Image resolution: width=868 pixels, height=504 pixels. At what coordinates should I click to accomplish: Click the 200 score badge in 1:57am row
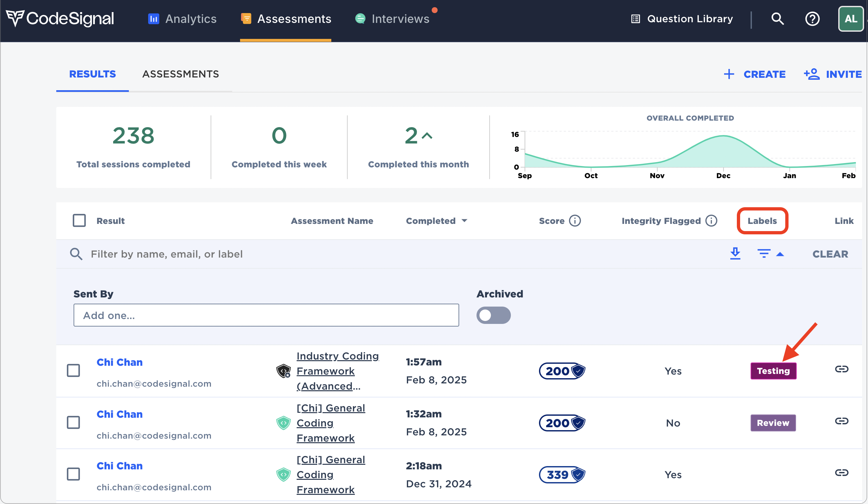(562, 371)
